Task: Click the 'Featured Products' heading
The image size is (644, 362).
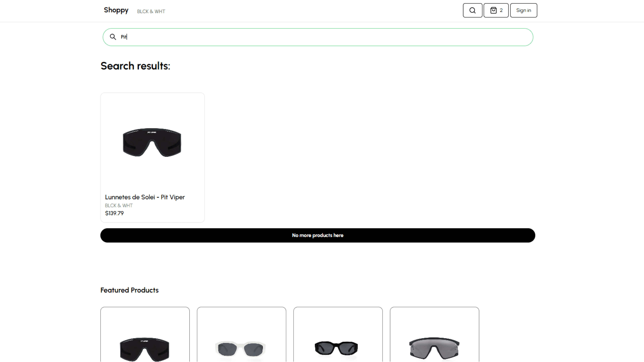Action: (x=129, y=290)
